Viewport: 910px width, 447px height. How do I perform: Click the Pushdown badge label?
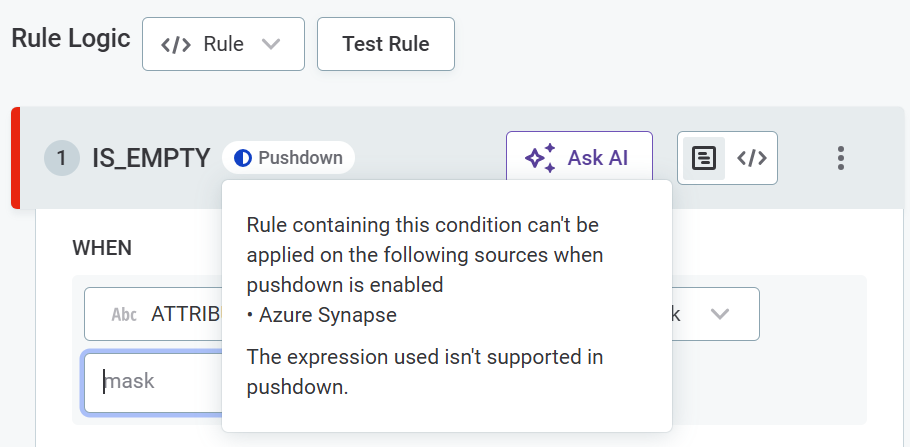pos(300,158)
